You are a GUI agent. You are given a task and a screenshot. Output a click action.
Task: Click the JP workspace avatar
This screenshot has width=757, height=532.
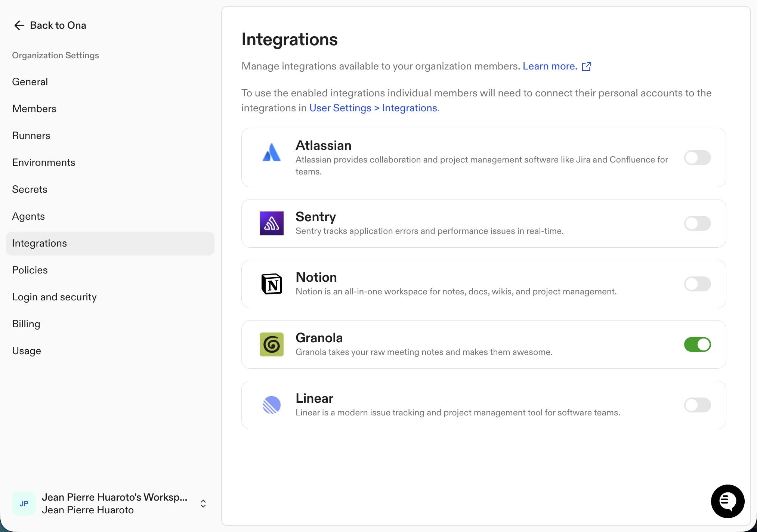[x=24, y=503]
